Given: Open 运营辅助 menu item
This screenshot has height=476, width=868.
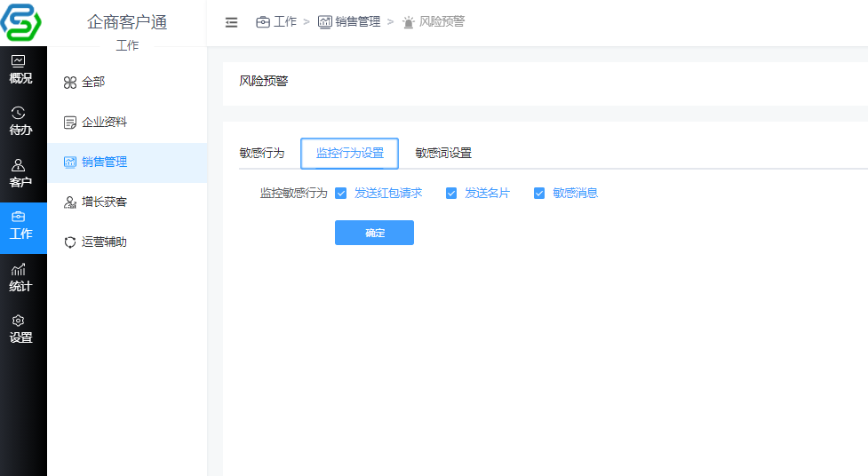Looking at the screenshot, I should (127, 242).
